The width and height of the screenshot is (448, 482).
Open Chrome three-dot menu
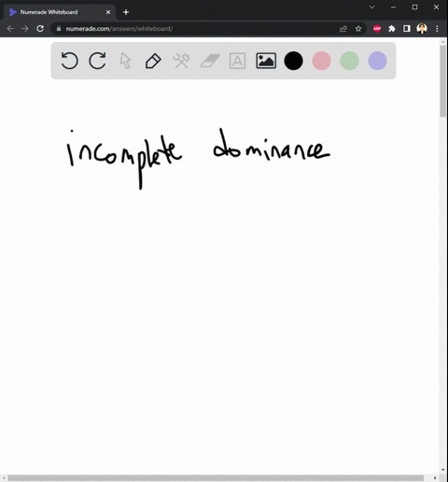click(x=437, y=29)
